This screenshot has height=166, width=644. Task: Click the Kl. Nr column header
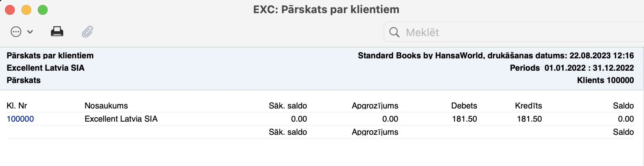point(17,106)
